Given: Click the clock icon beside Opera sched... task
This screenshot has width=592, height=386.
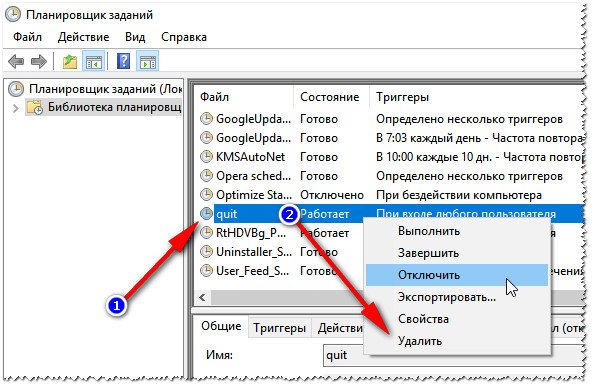Looking at the screenshot, I should (x=206, y=175).
